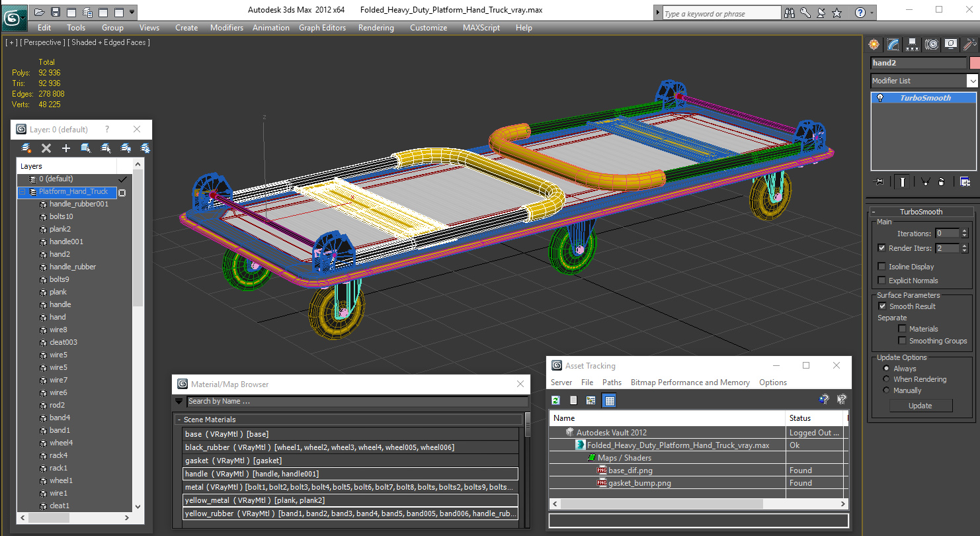Open the Modifiers menu
The width and height of the screenshot is (980, 536).
pyautogui.click(x=227, y=28)
